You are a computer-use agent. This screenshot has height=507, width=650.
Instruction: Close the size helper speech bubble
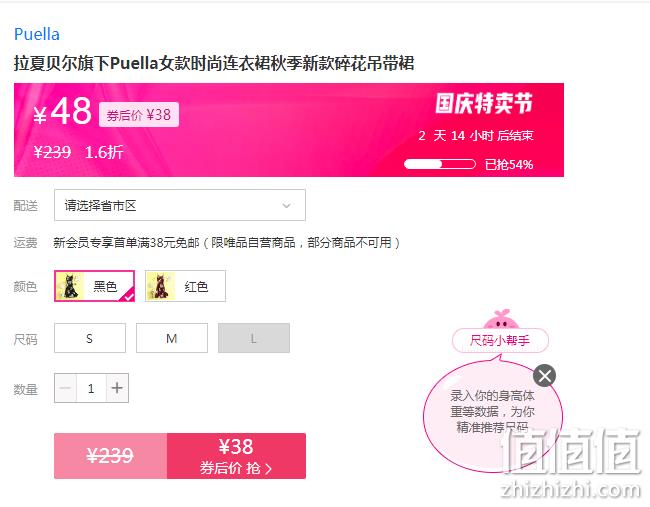click(544, 376)
